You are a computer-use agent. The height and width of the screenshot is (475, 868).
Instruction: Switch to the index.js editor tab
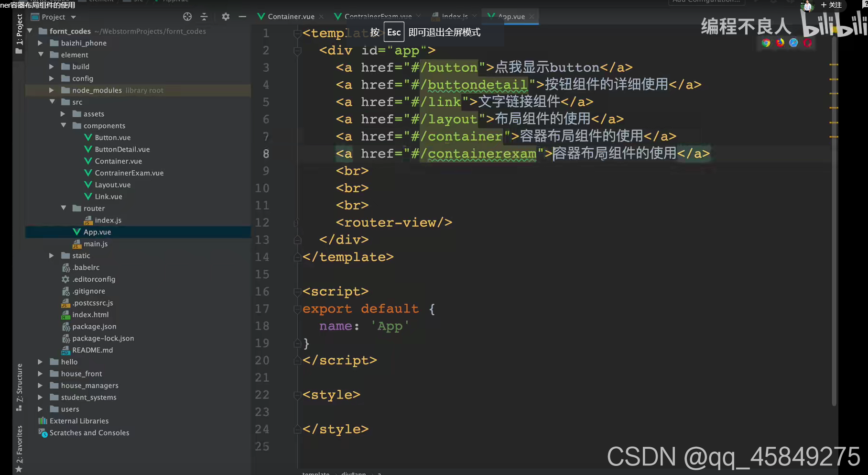pyautogui.click(x=454, y=16)
